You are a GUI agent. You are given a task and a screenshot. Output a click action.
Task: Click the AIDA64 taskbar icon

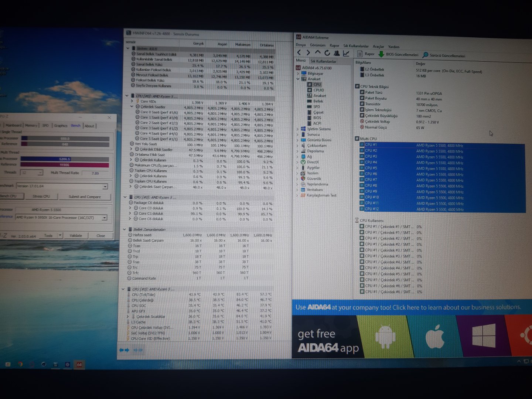click(79, 364)
